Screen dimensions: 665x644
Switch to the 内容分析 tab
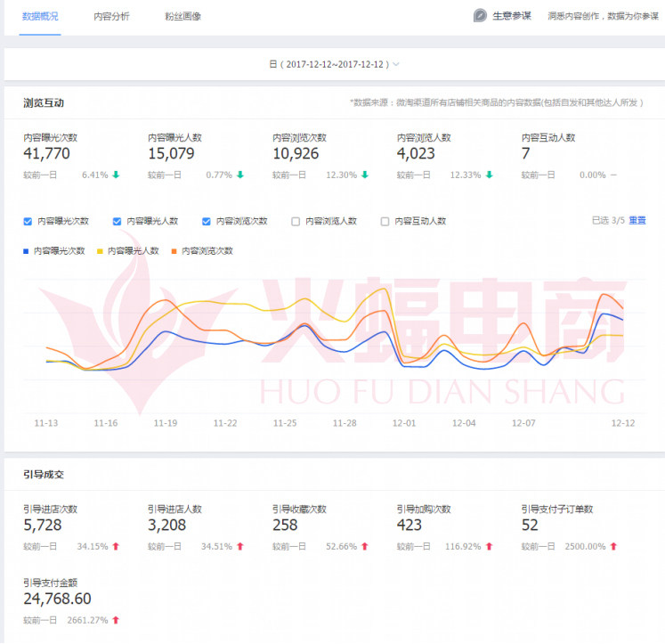tap(111, 16)
